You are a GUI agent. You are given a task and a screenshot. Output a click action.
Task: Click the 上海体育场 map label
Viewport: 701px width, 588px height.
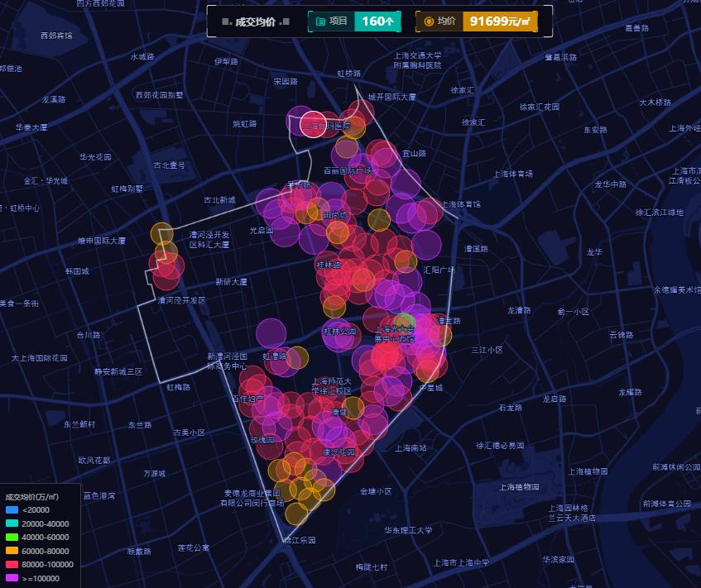pos(513,174)
